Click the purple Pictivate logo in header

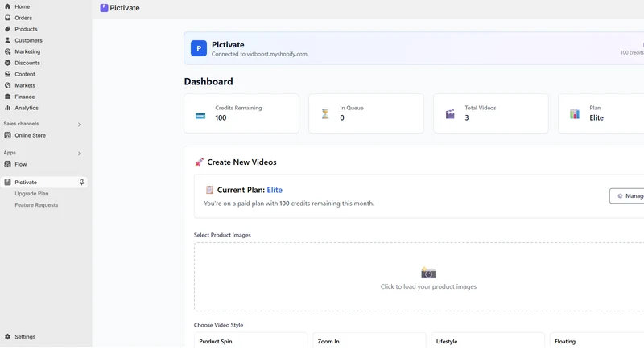(104, 8)
